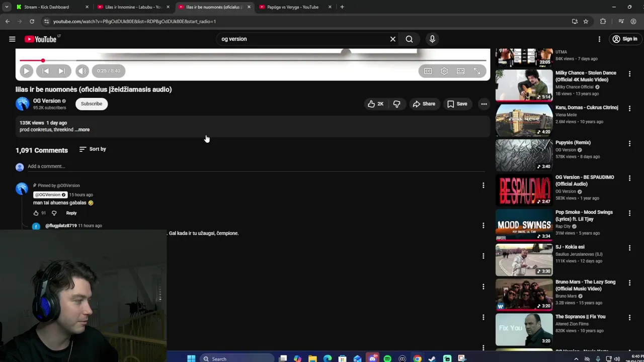Skip to the previous video in playlist
Screen dimensions: 644x362
tap(45, 71)
